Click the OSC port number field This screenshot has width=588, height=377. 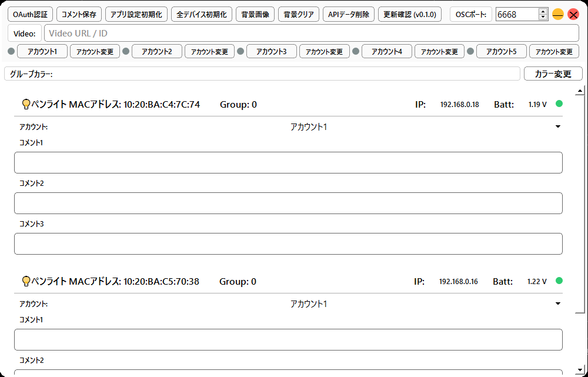[517, 15]
